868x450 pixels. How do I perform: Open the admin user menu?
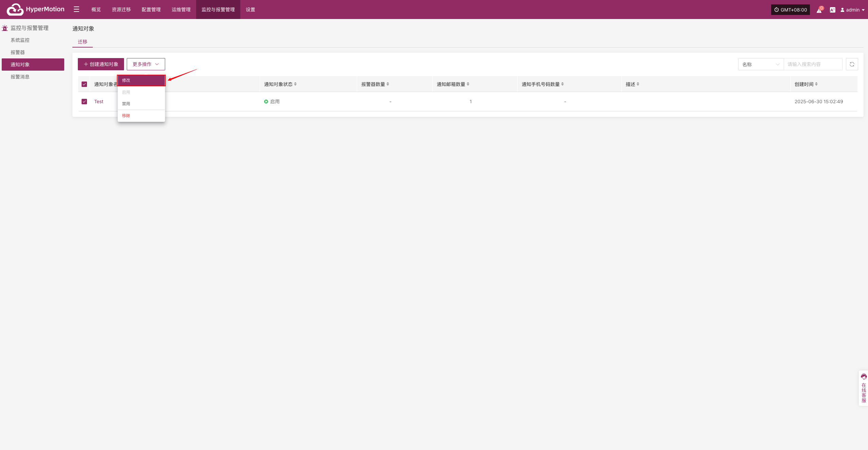click(x=852, y=10)
